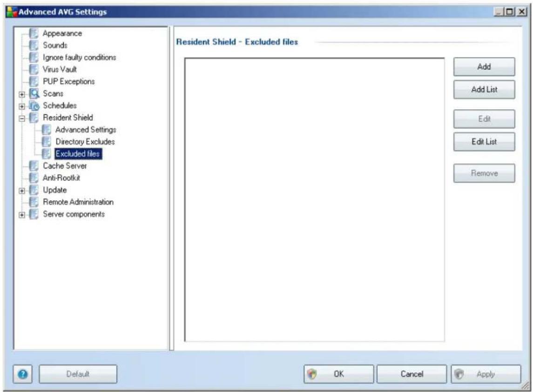Open PUP Exceptions settings
The image size is (533, 392).
pyautogui.click(x=69, y=81)
